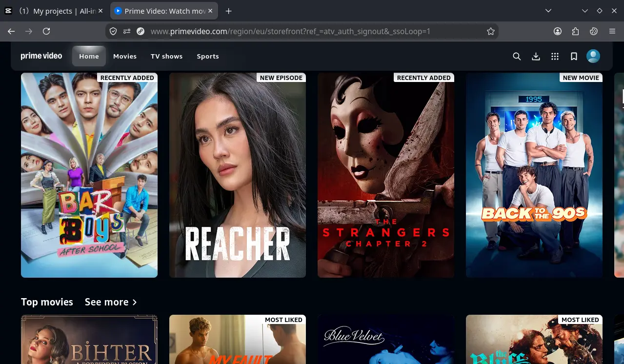The height and width of the screenshot is (364, 624).
Task: Switch to the My projects browser tab
Action: click(x=54, y=11)
